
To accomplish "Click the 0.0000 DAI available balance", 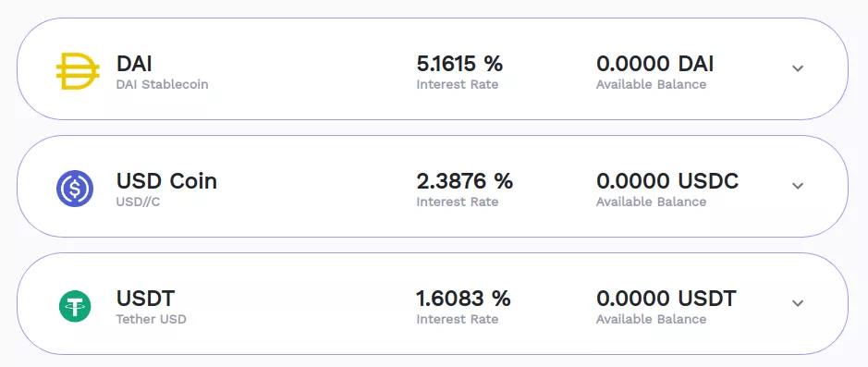I will pyautogui.click(x=654, y=64).
